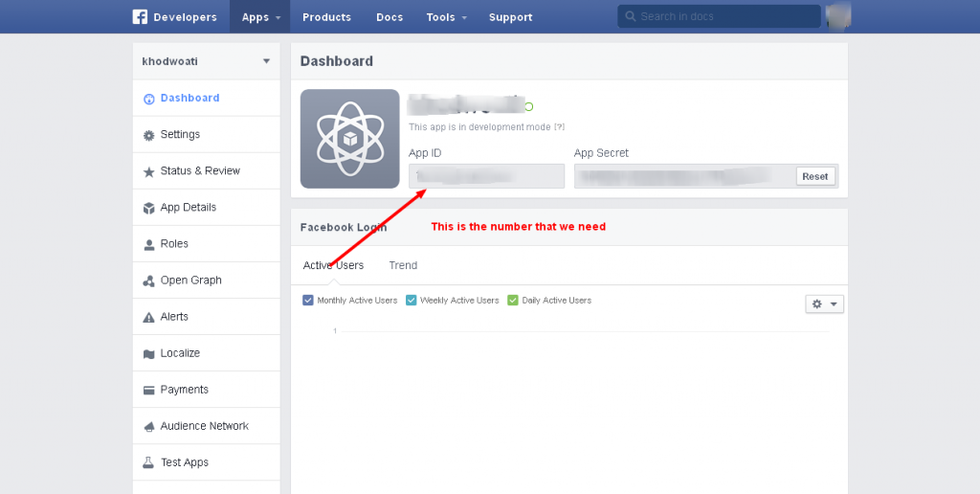Click the Dashboard gauge icon in sidebar
The image size is (980, 494).
[x=148, y=99]
